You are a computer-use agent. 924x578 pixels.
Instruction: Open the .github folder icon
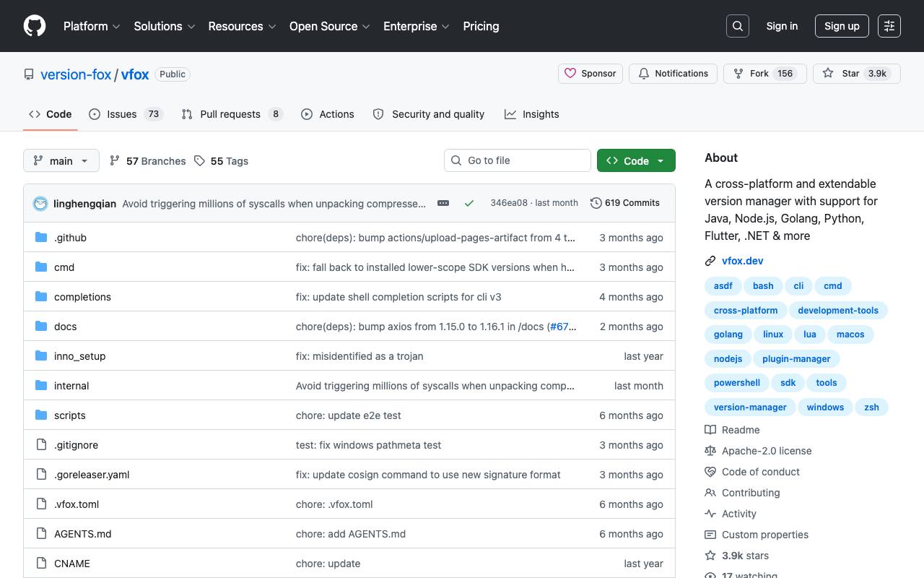pos(41,238)
